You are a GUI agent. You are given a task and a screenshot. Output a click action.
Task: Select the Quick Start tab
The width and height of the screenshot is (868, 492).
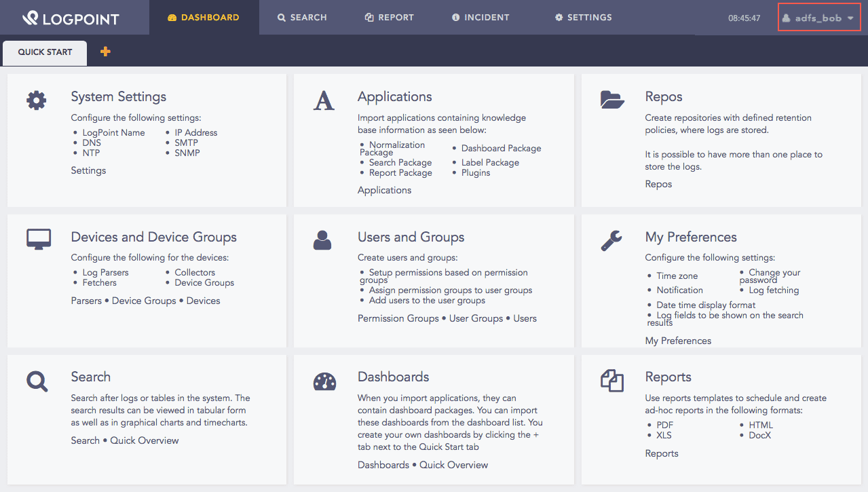pos(45,52)
